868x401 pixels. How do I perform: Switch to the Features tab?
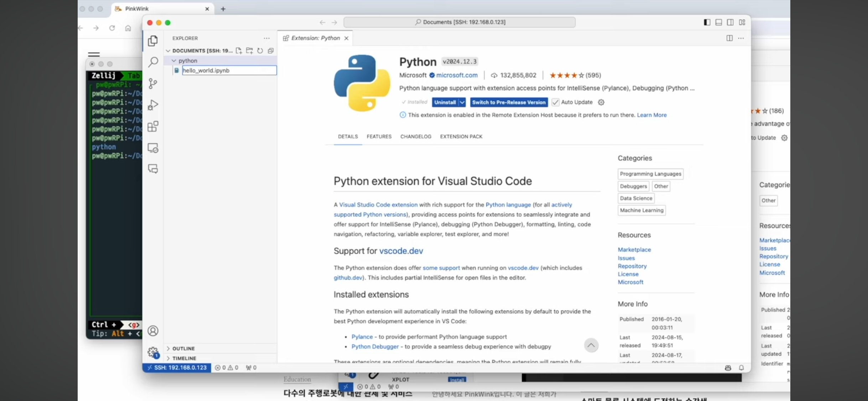(x=379, y=137)
